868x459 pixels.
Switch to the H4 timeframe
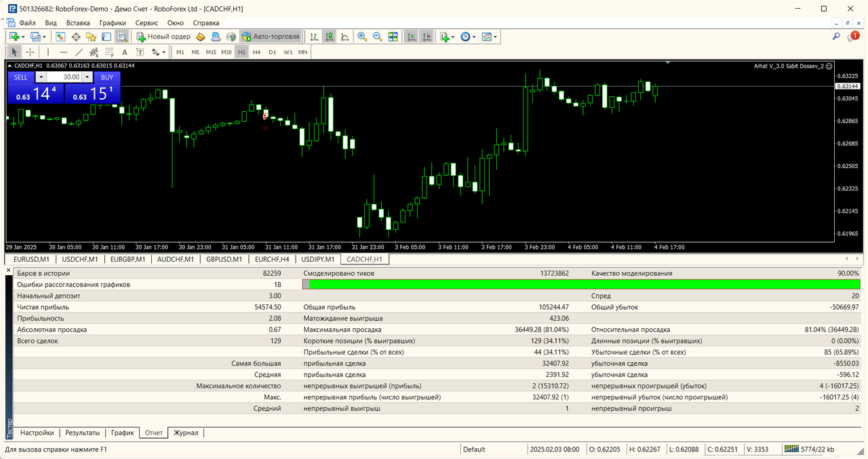(x=256, y=52)
